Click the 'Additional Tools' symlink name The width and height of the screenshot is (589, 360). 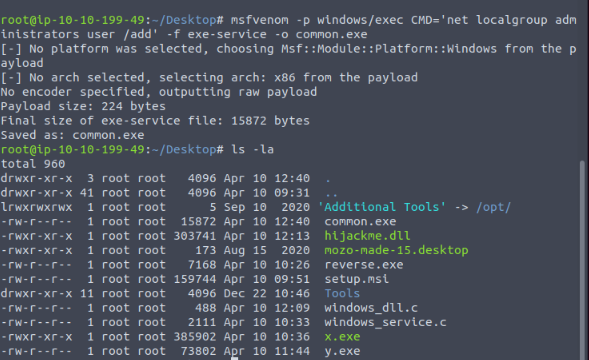click(x=382, y=207)
